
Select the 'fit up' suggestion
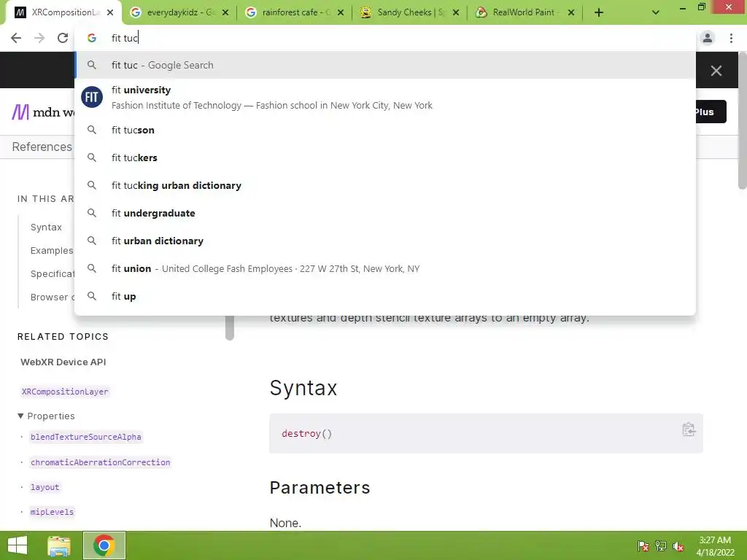(385, 296)
